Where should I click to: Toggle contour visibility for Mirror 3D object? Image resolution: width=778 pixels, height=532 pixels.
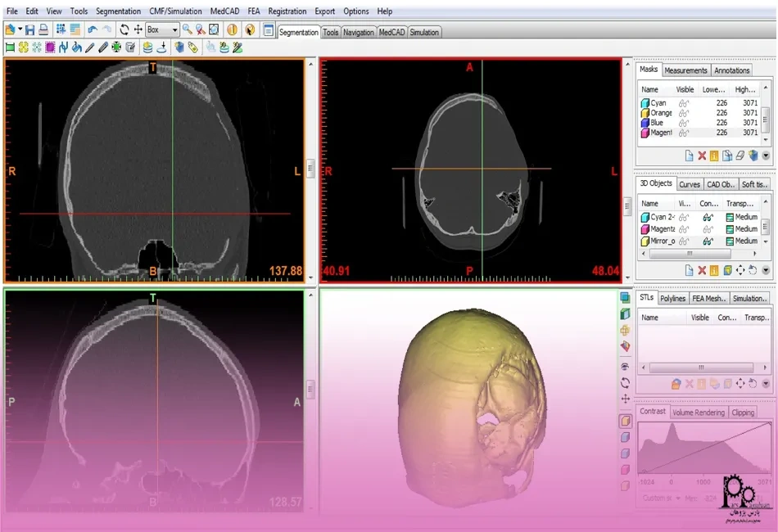tap(707, 241)
